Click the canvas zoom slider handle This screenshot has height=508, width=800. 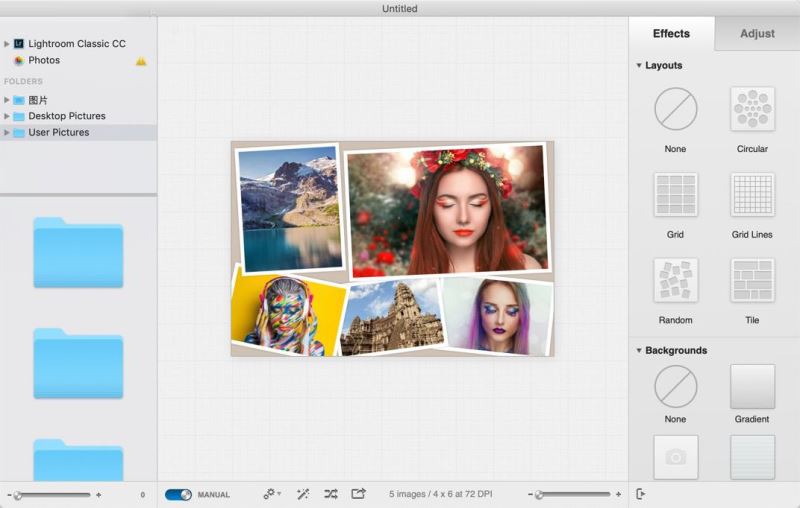coord(539,494)
